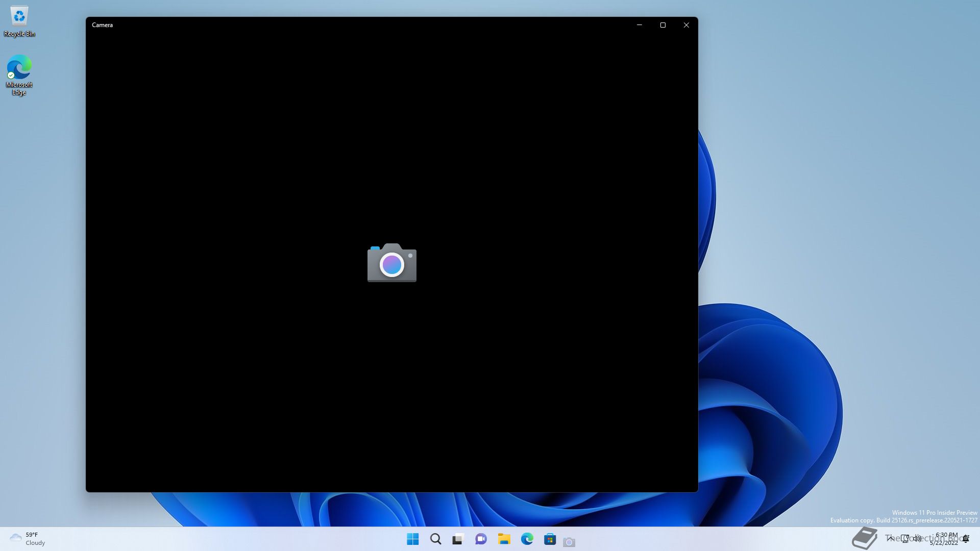Screen dimensions: 980x551
Task: Open the Windows Start menu
Action: (412, 539)
